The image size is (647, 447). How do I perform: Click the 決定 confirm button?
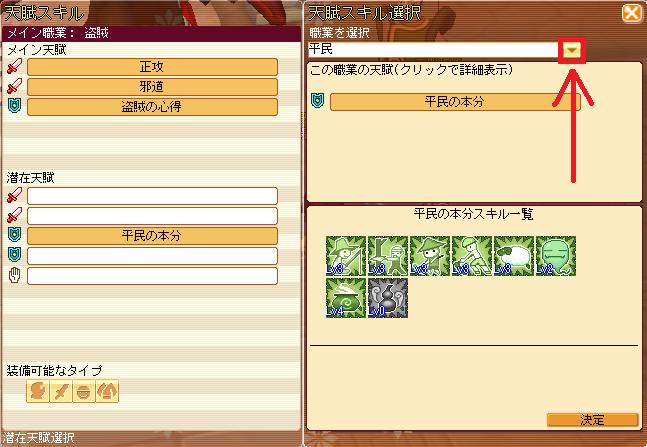pos(593,420)
